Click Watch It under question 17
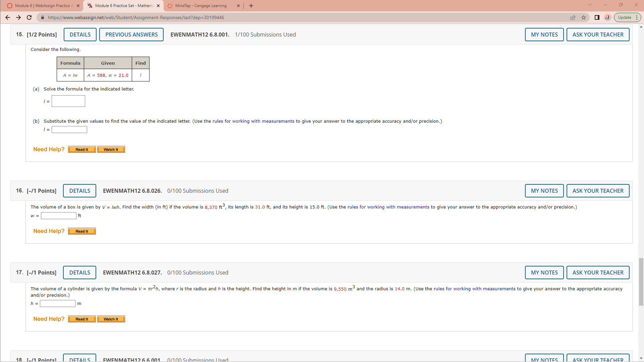The width and height of the screenshot is (644, 362). pyautogui.click(x=111, y=319)
